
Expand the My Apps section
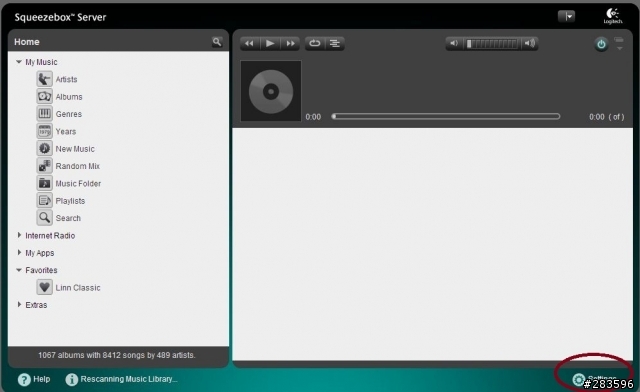tap(19, 252)
